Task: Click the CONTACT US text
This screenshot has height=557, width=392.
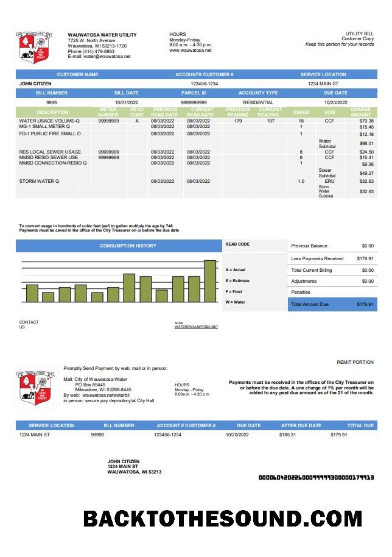Action: point(29,325)
